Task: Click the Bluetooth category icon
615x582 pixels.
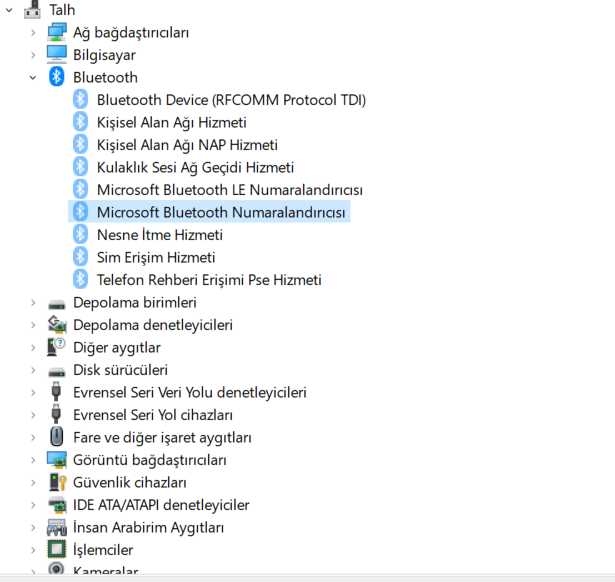Action: (x=56, y=77)
